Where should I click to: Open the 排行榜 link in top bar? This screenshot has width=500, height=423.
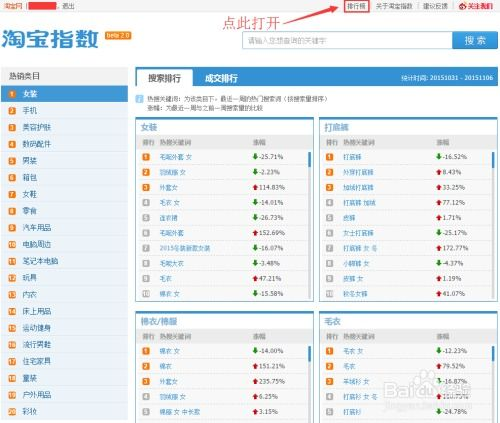point(356,6)
